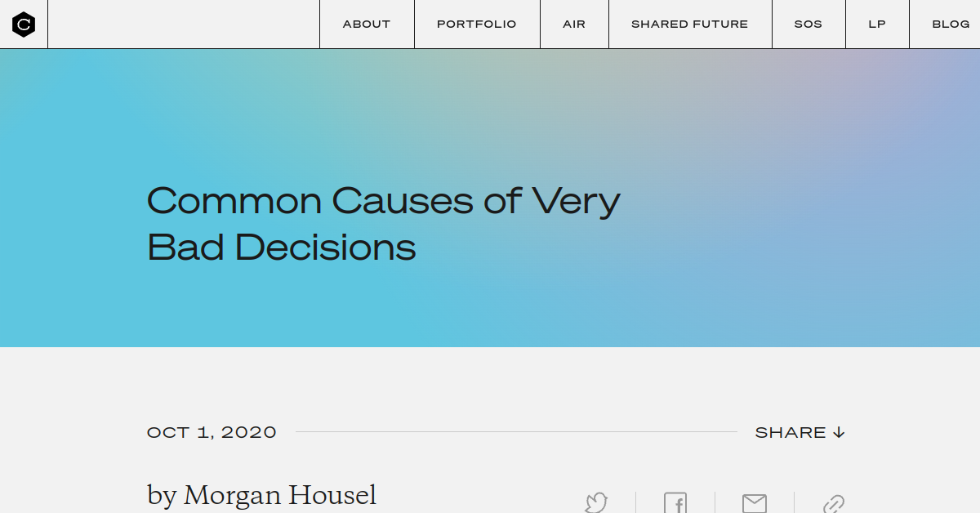Click the horizontal divider line beside the date
Viewport: 980px width, 513px height.
click(514, 431)
